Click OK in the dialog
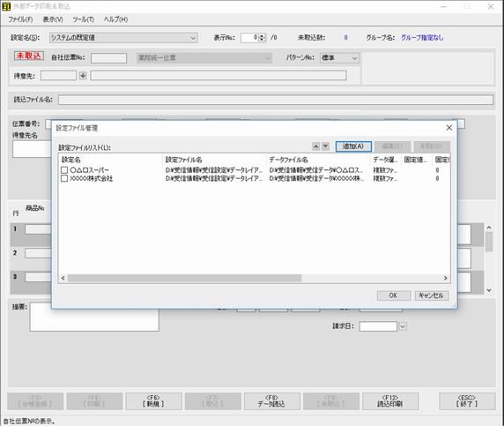 (x=394, y=295)
